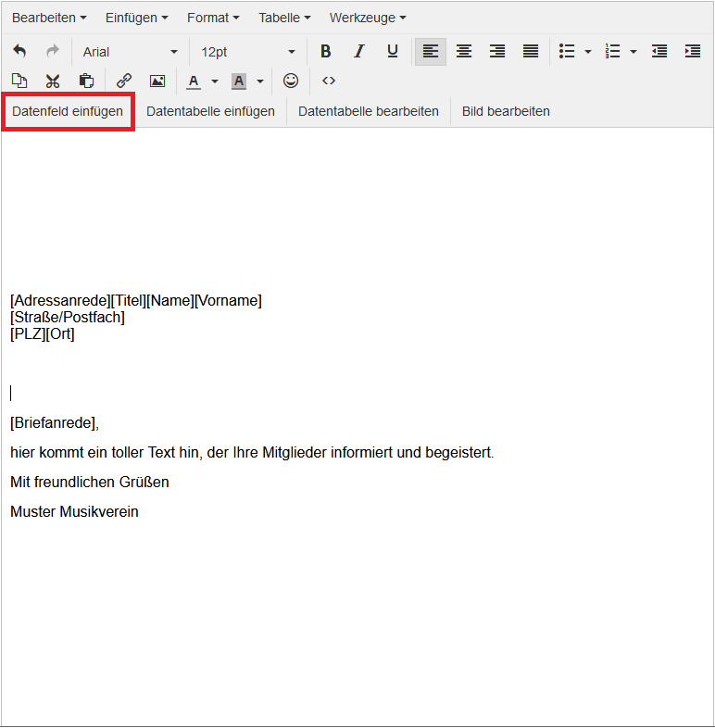Increase the paragraph indent
The image size is (715, 728).
point(693,51)
